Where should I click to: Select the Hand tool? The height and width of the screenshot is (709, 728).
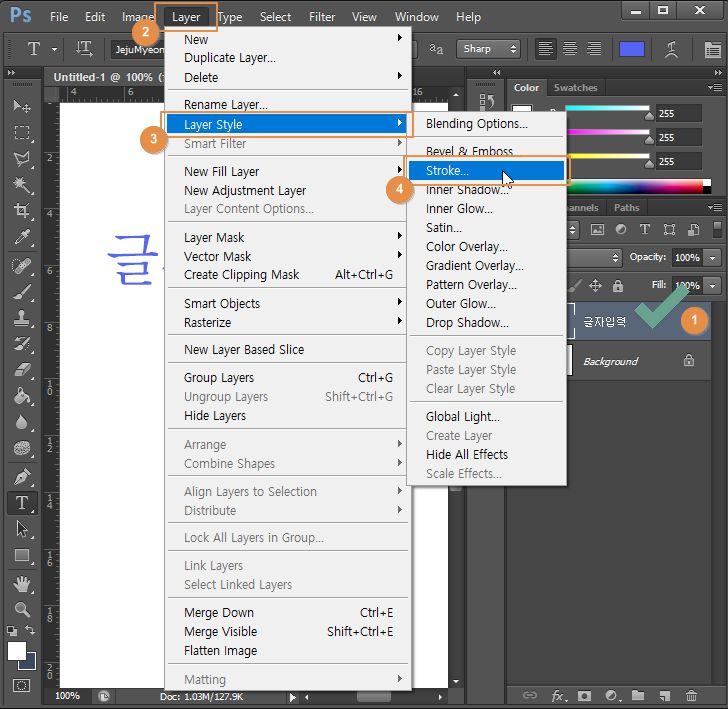(x=21, y=584)
